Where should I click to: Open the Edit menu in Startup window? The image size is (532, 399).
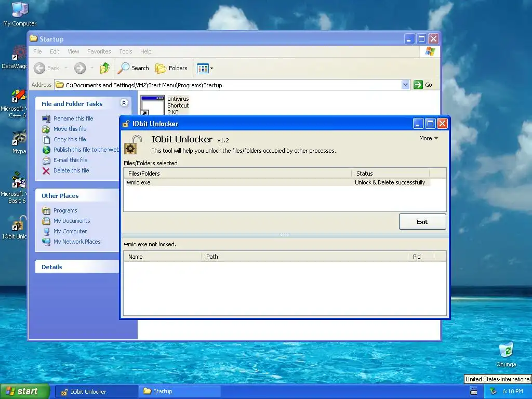(x=54, y=51)
